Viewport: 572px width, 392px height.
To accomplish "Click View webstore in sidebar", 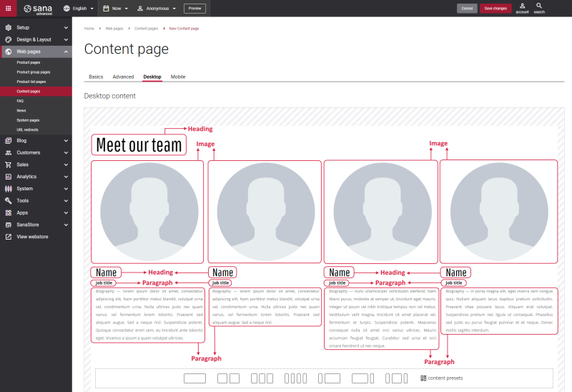I will tap(32, 236).
